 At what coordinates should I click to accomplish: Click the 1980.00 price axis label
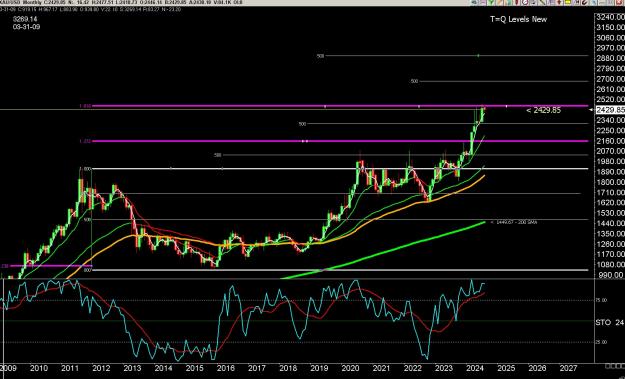click(610, 161)
